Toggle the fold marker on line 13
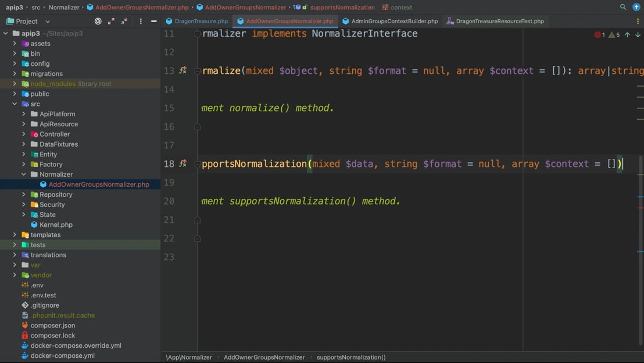Viewport: 644px width, 363px height. pyautogui.click(x=197, y=71)
